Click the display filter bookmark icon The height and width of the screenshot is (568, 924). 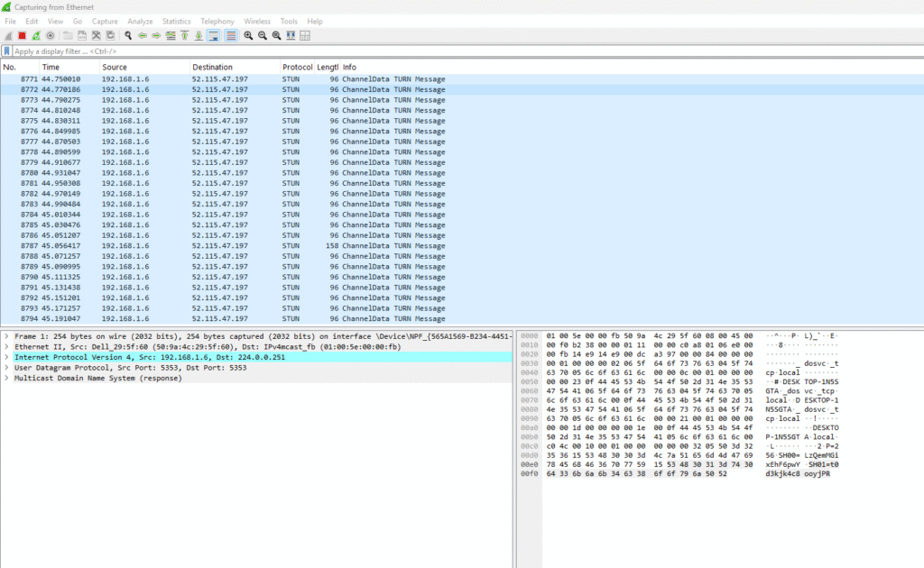click(x=7, y=51)
